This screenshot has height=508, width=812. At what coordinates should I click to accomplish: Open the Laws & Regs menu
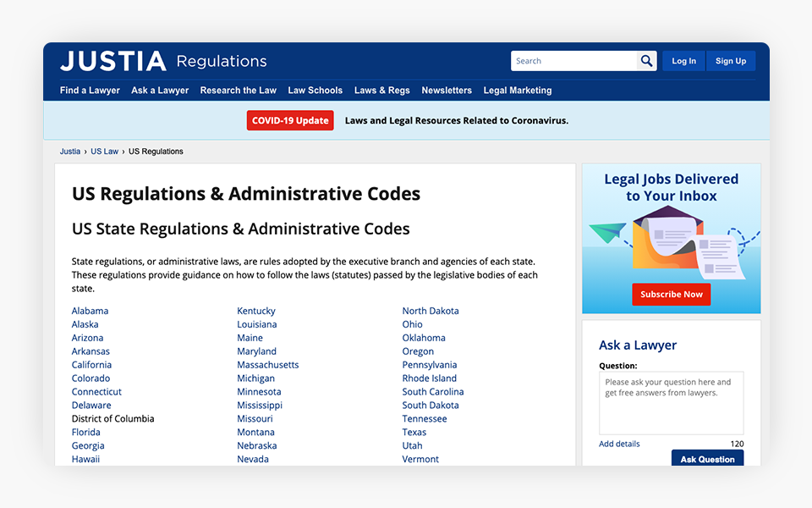click(381, 91)
